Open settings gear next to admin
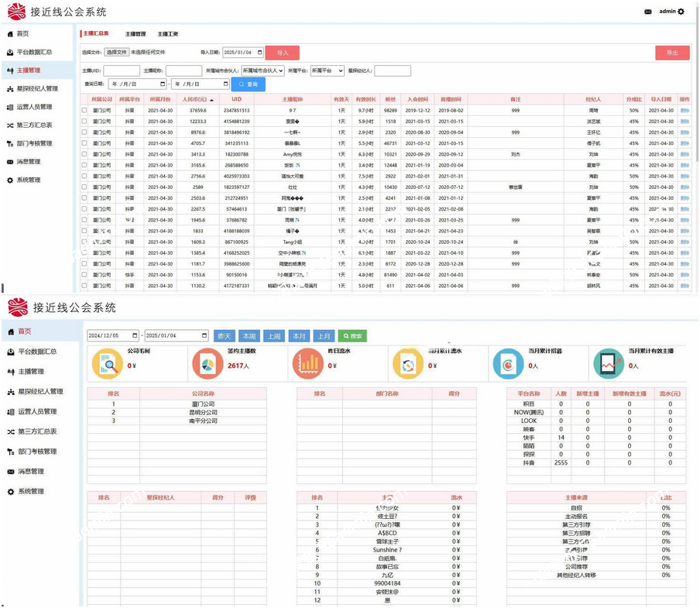Image resolution: width=700 pixels, height=608 pixels. [681, 12]
